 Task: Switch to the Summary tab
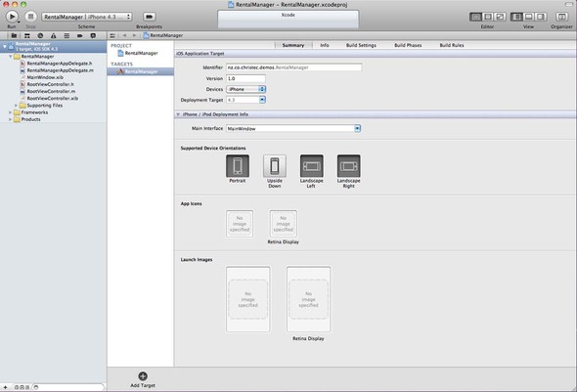(x=293, y=45)
